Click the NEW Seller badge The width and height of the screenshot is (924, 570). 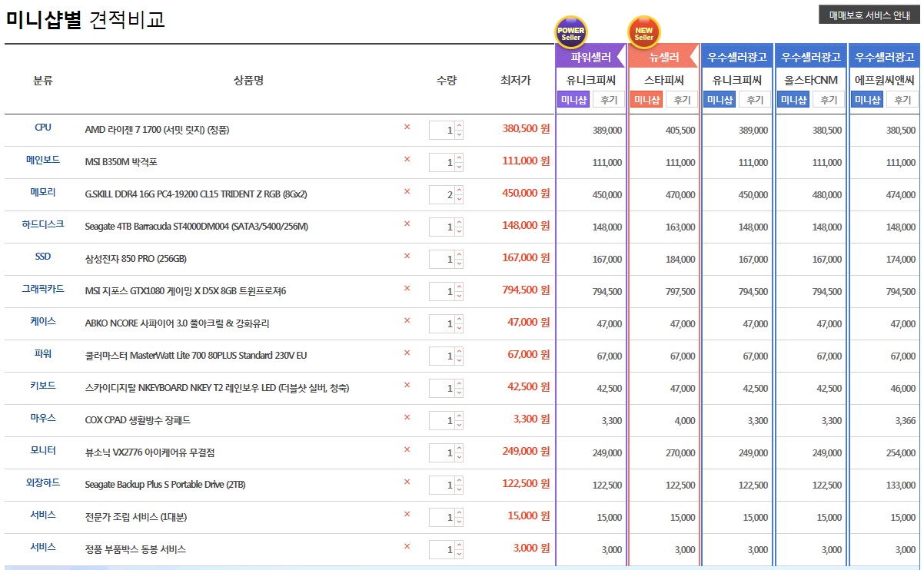tap(644, 33)
